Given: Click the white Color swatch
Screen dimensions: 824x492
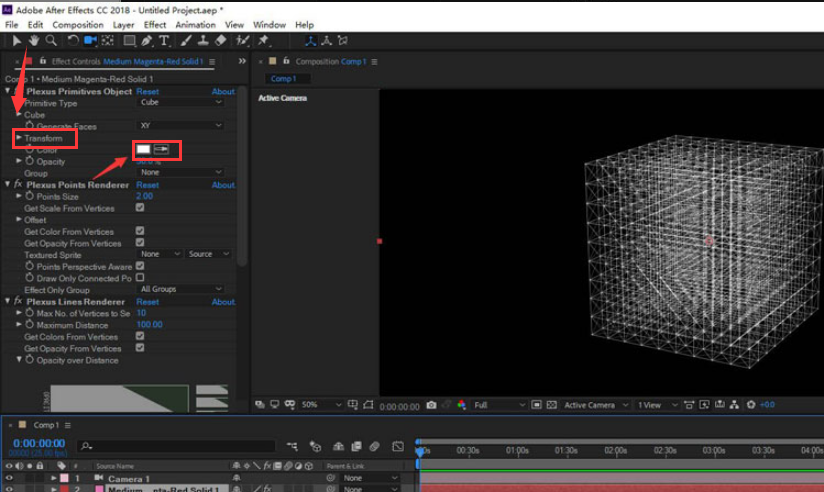Looking at the screenshot, I should click(143, 149).
